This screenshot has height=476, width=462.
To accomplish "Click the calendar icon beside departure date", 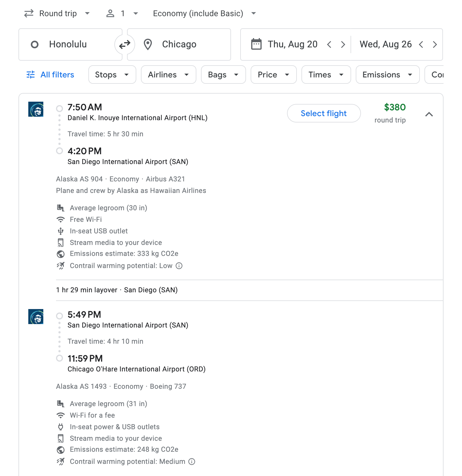I will (256, 44).
